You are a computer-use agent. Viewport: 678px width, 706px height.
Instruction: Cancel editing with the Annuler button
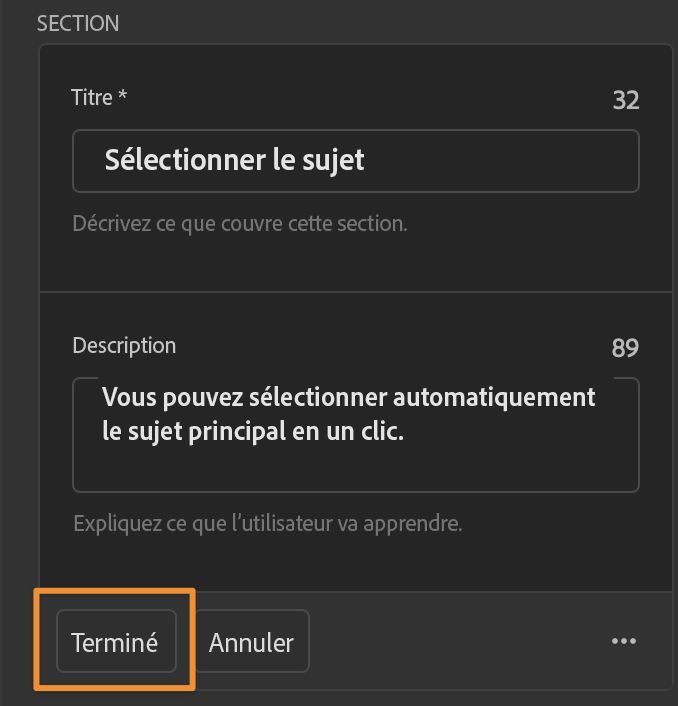pos(251,642)
